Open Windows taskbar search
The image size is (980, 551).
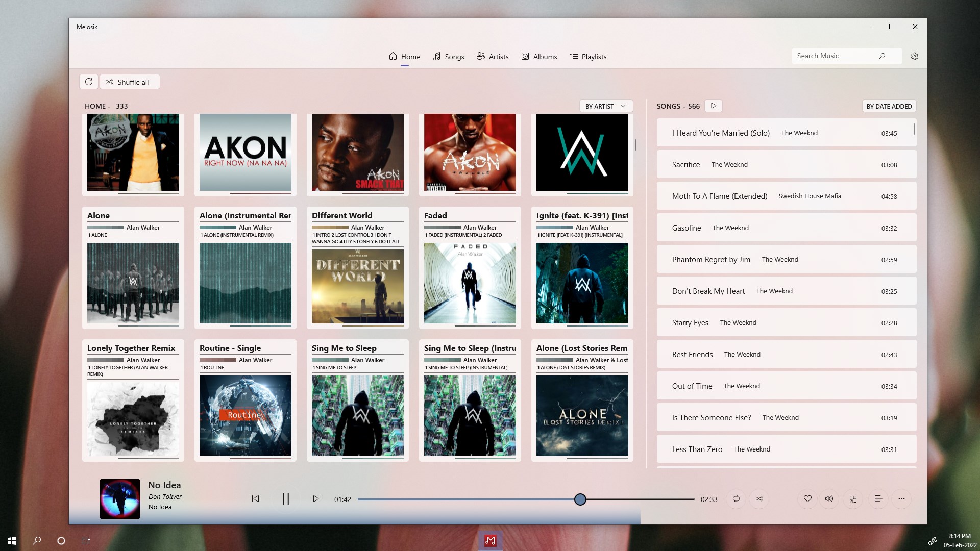(37, 541)
